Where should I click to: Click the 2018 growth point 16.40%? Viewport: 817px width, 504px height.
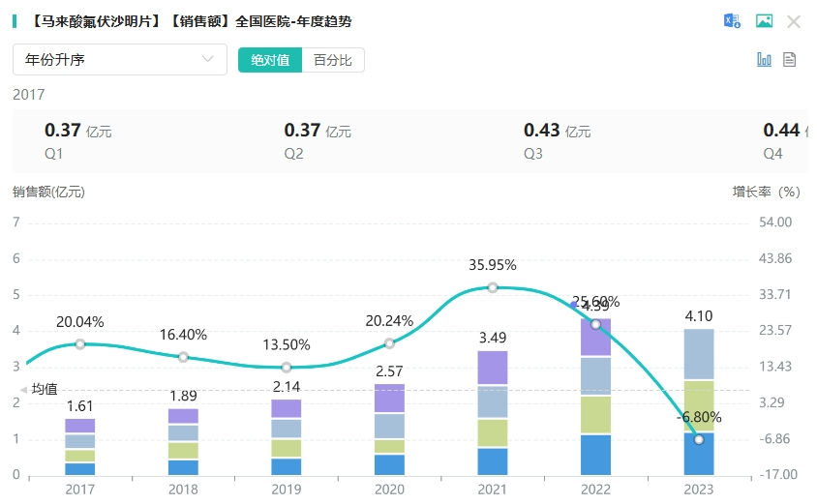[x=183, y=357]
